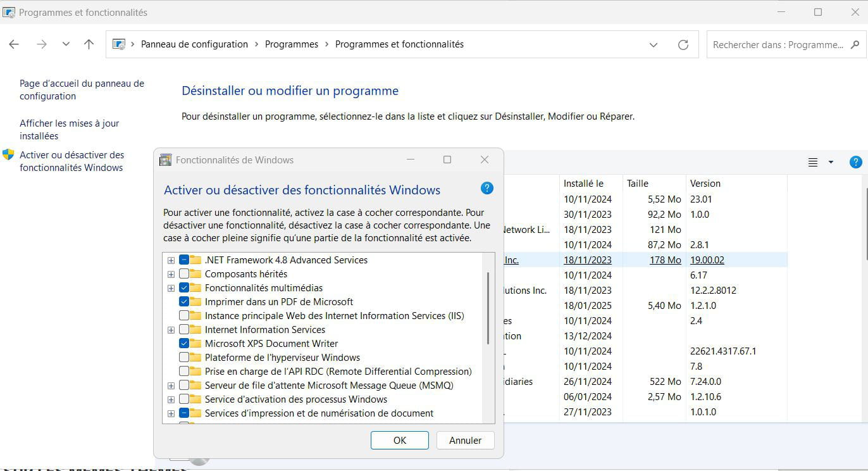Check Prise en charge de l'API RDC
The width and height of the screenshot is (868, 471).
pyautogui.click(x=184, y=372)
